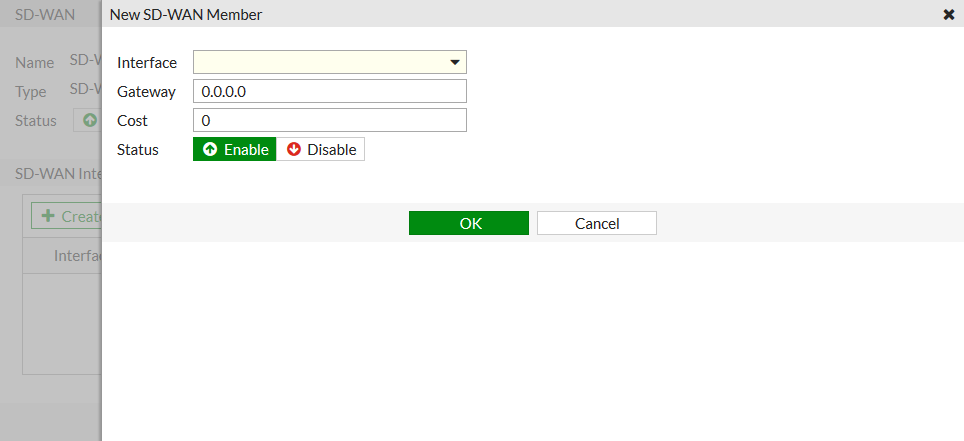Click the red down-arrow Disable icon
Viewport: 964px width, 441px height.
click(294, 150)
